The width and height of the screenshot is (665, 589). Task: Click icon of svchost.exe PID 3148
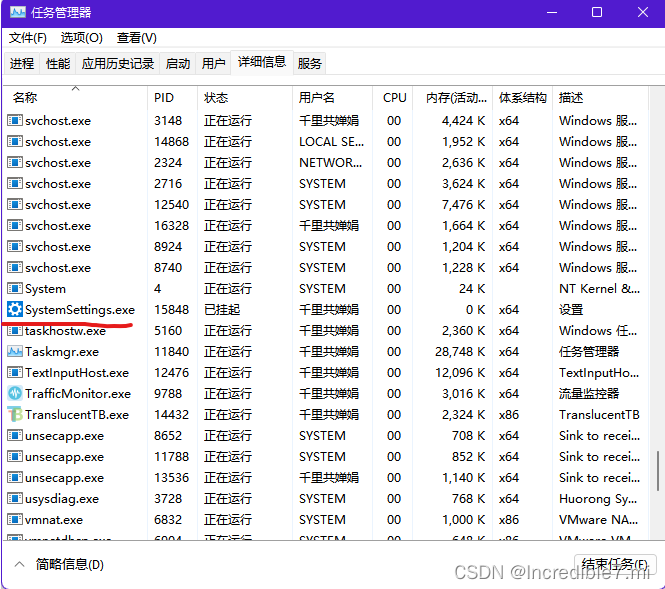(15, 120)
